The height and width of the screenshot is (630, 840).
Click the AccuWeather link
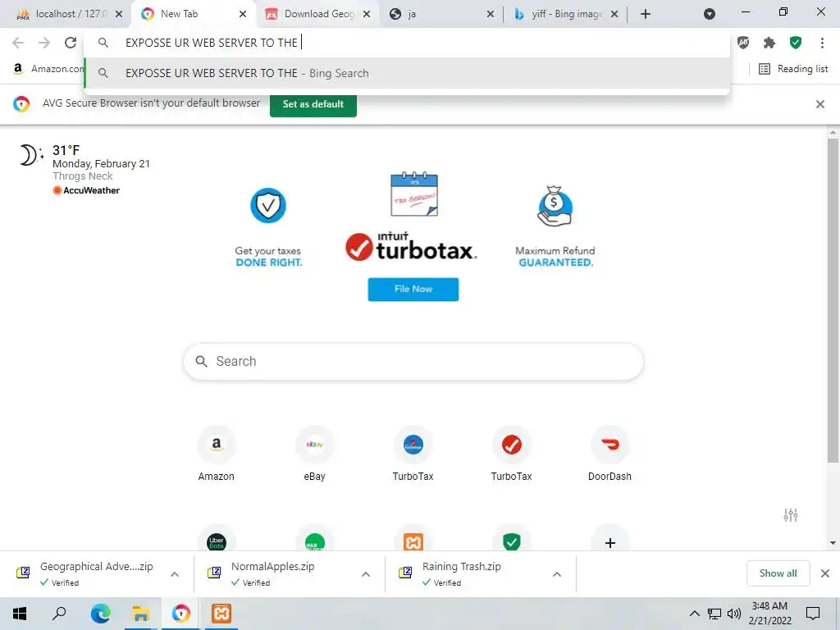86,190
